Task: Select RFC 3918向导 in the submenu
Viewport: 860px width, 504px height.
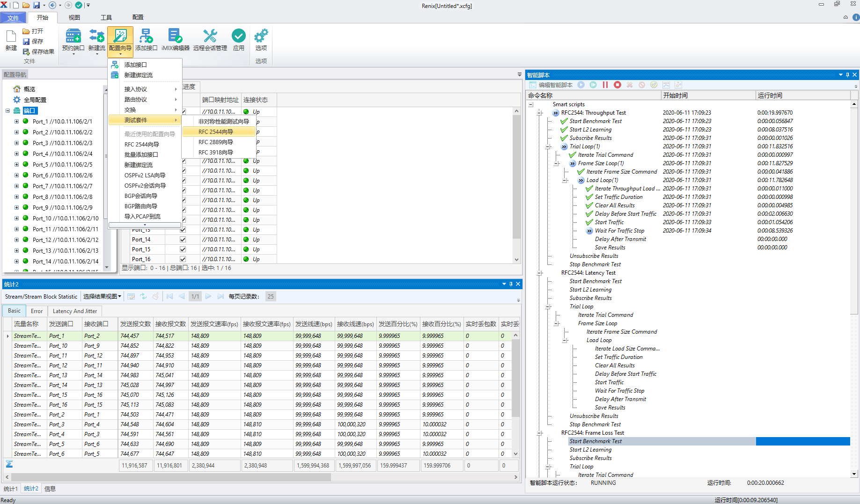Action: pos(219,152)
